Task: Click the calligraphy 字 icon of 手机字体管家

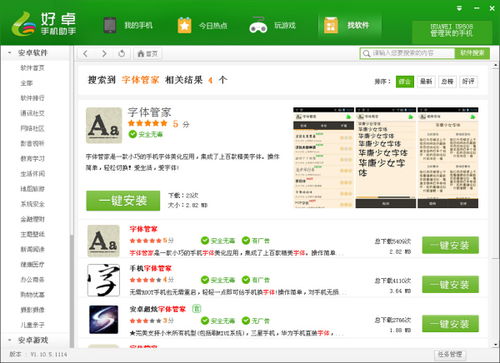Action: pos(103,280)
